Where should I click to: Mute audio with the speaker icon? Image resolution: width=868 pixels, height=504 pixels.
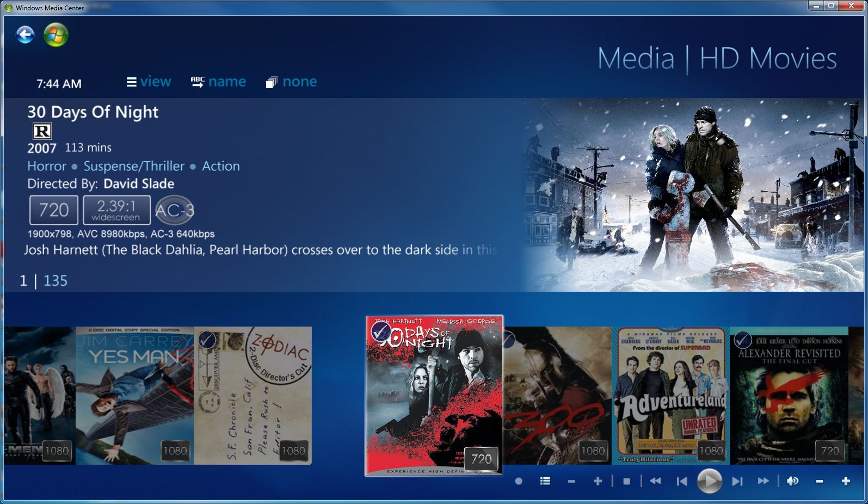(793, 481)
